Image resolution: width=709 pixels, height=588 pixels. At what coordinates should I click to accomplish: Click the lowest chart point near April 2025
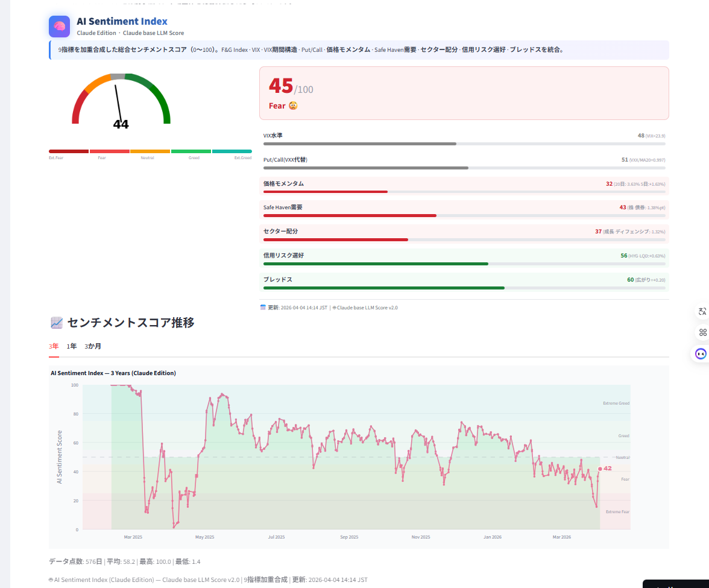click(x=174, y=527)
